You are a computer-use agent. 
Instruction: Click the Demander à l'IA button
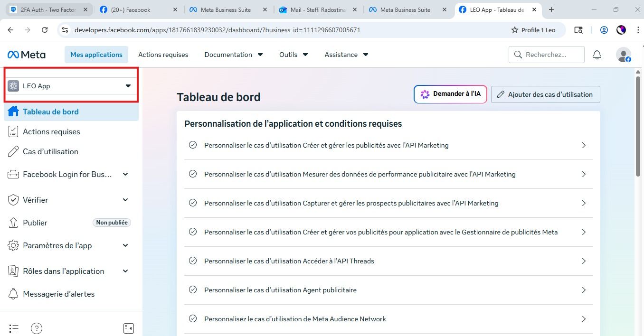coord(450,94)
